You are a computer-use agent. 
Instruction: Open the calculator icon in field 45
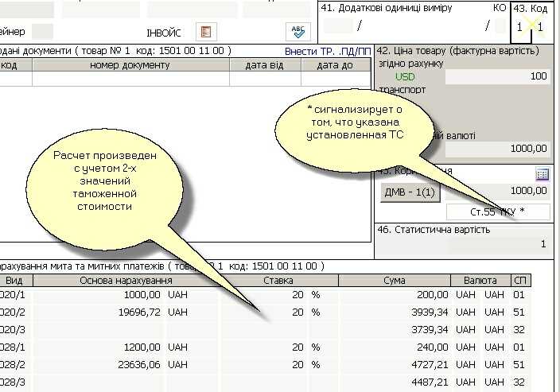(542, 174)
